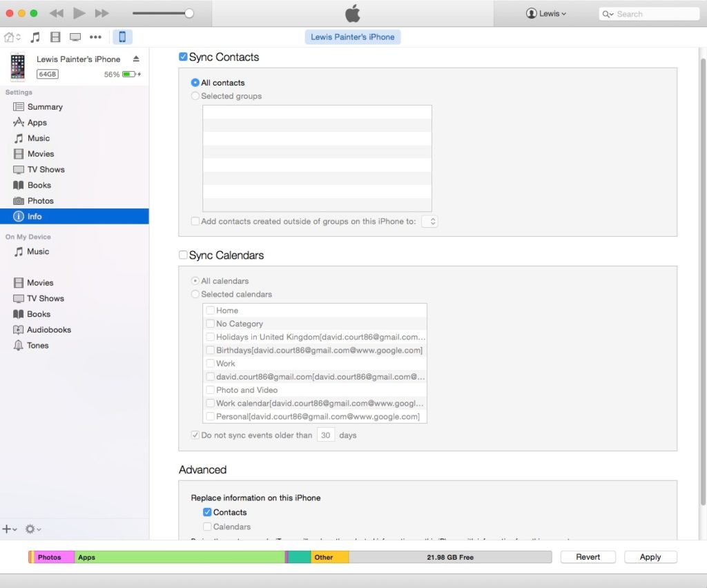The height and width of the screenshot is (588, 707).
Task: Enable the Sync Calendars checkbox
Action: tap(183, 255)
